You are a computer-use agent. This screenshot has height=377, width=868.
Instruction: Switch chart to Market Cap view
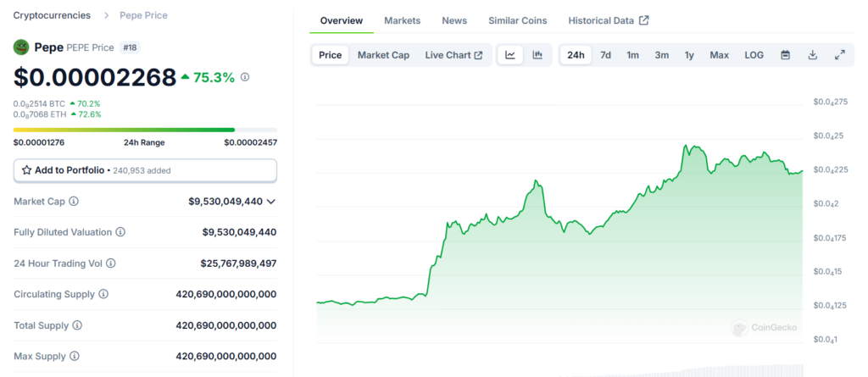383,55
